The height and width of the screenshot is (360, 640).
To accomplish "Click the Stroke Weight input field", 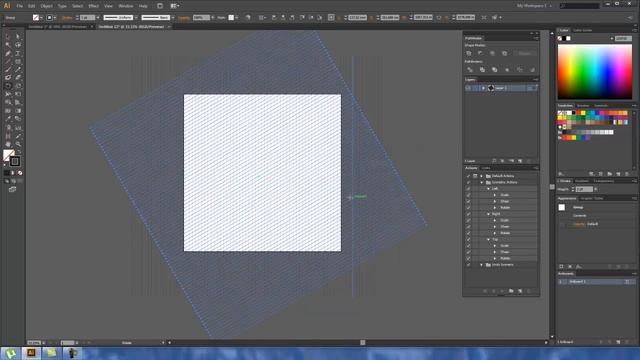I will 584,189.
